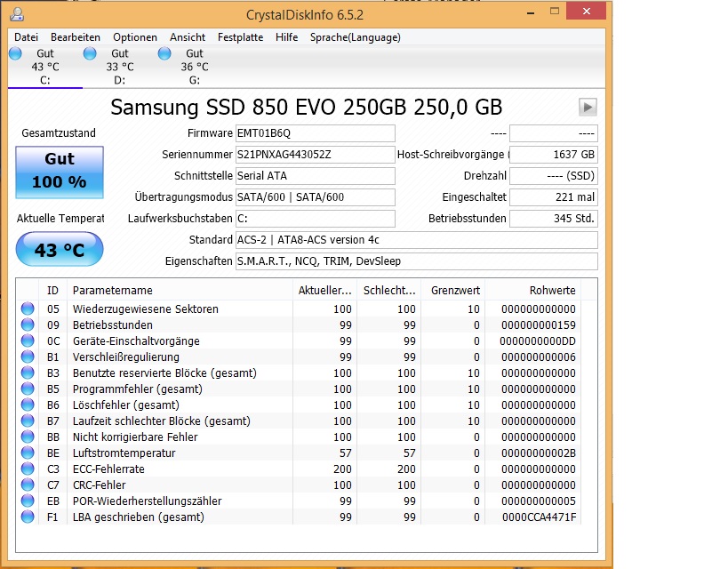The width and height of the screenshot is (728, 569).
Task: Click the Eigenschaften S.M.A.R.T. field
Action: click(417, 261)
